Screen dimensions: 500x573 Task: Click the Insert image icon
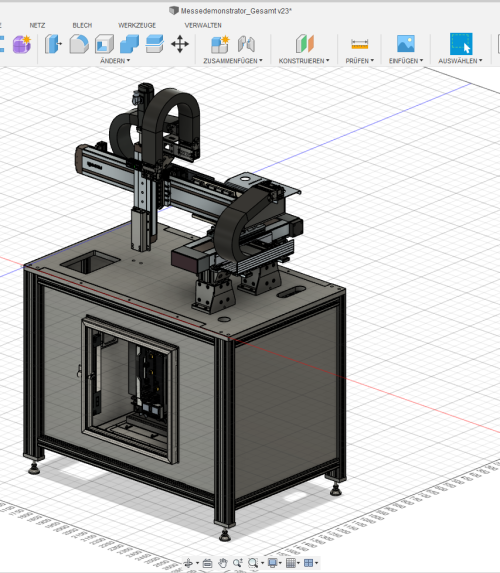coord(406,44)
